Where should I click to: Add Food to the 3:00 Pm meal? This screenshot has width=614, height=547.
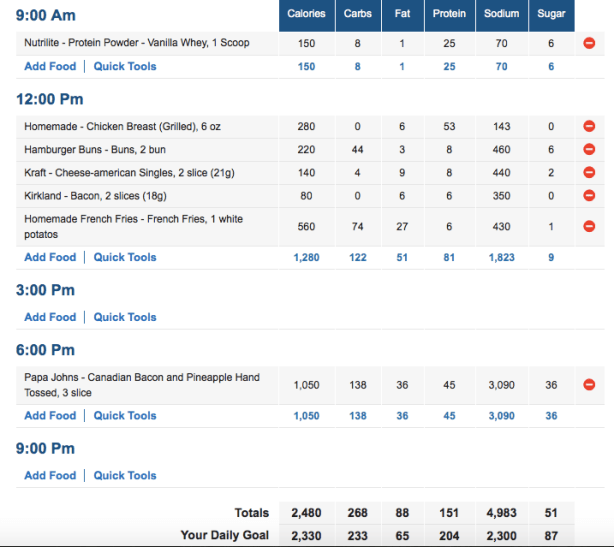pyautogui.click(x=50, y=317)
